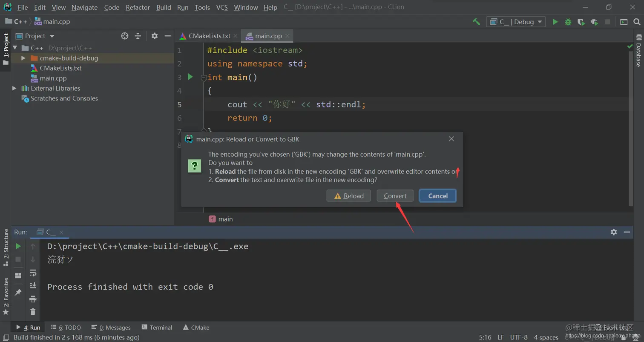This screenshot has height=342, width=644.
Task: Click the toolbar icon left of Search
Action: coord(624,22)
